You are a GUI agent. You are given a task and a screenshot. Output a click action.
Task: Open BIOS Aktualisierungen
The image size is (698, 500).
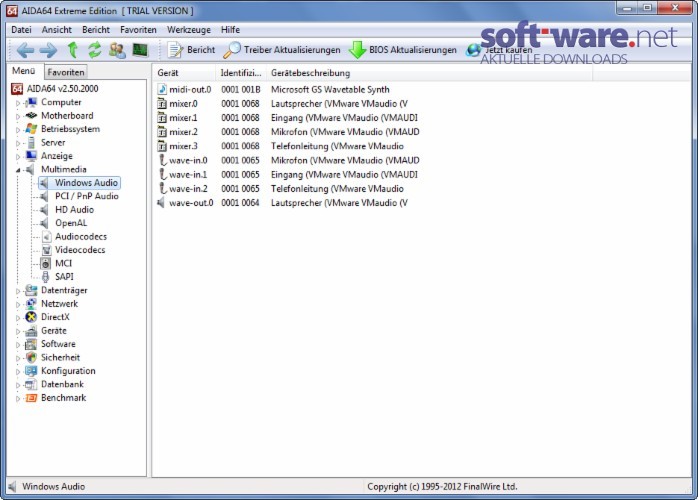pyautogui.click(x=403, y=50)
